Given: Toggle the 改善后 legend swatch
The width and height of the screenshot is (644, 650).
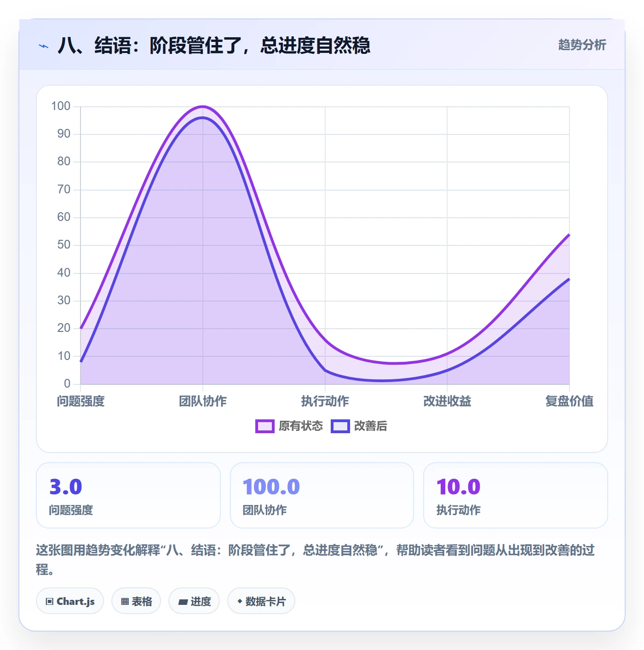Looking at the screenshot, I should pyautogui.click(x=340, y=426).
